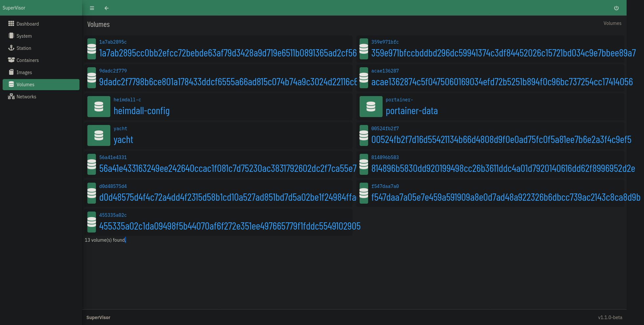Image resolution: width=644 pixels, height=325 pixels.
Task: Open the Dashboard using its grid icon
Action: 11,23
